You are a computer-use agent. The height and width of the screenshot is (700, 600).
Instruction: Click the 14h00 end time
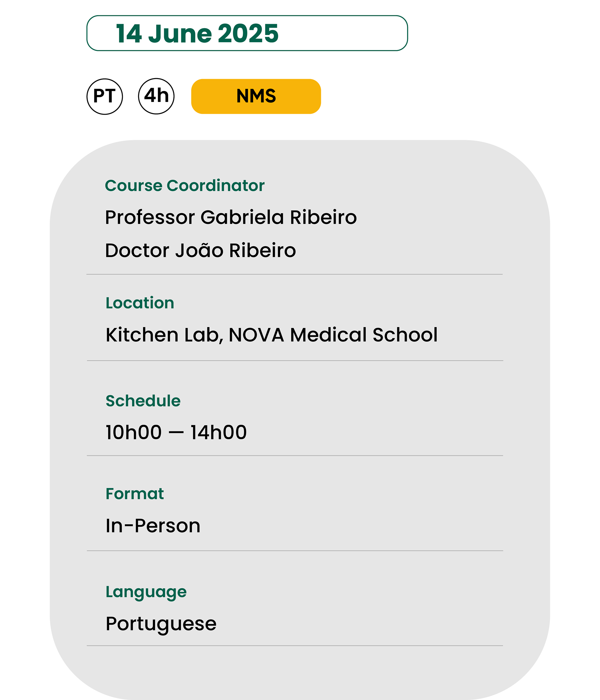[219, 432]
